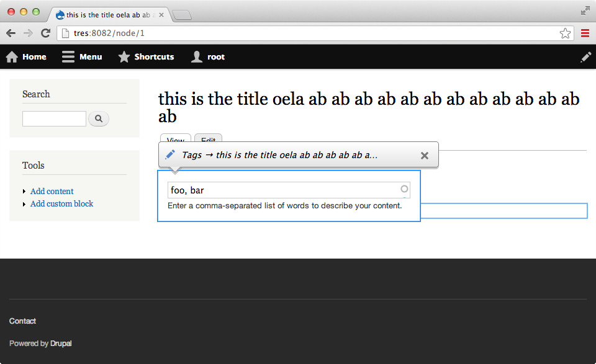Image resolution: width=596 pixels, height=364 pixels.
Task: Expand the Add content tree arrow
Action: tap(24, 191)
